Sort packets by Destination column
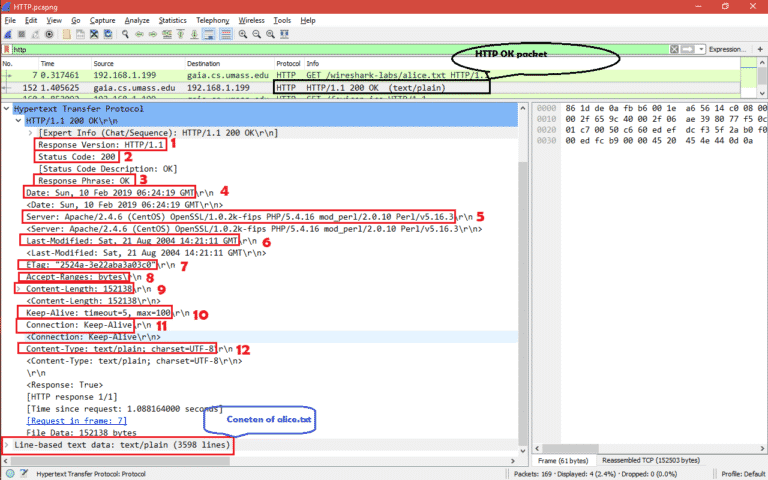The image size is (768, 480). (229, 64)
